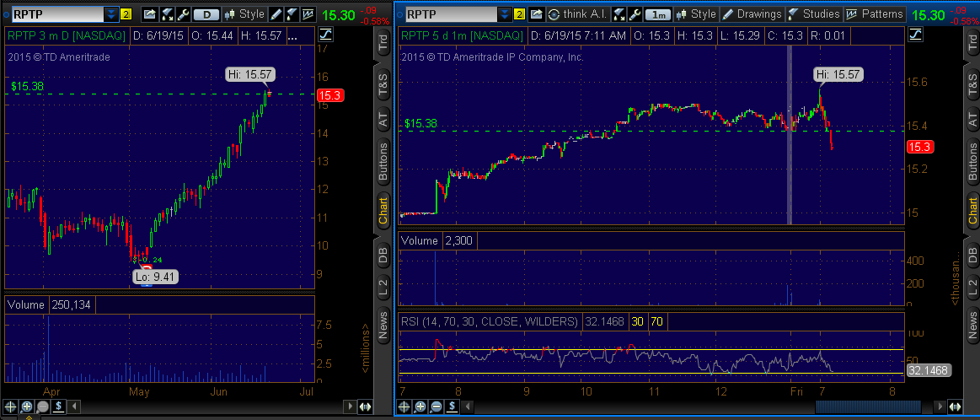Open the Studies menu in right chart
This screenshot has height=420, width=980.
point(814,13)
